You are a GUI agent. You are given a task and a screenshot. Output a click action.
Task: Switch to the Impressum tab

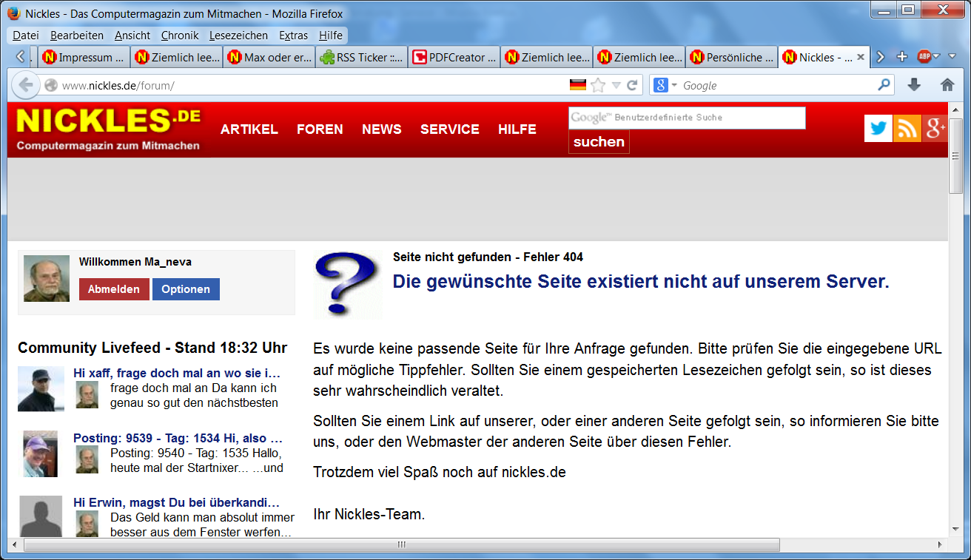coord(83,57)
